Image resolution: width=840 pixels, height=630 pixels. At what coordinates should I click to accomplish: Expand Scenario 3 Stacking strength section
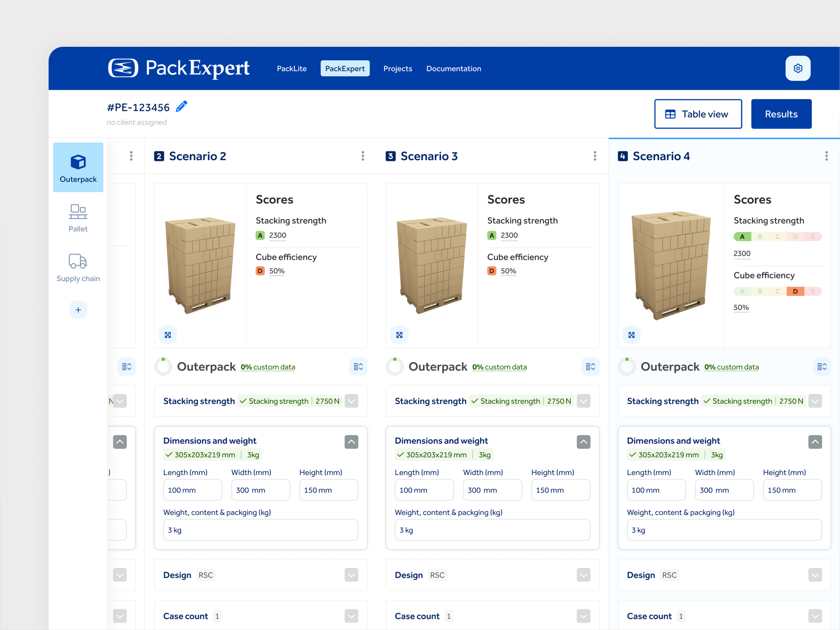pyautogui.click(x=583, y=401)
